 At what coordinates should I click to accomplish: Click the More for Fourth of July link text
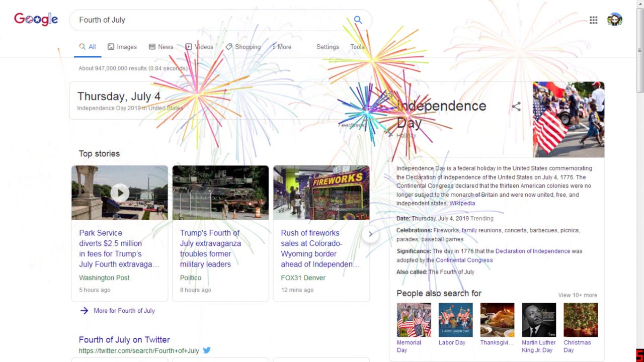tap(124, 311)
